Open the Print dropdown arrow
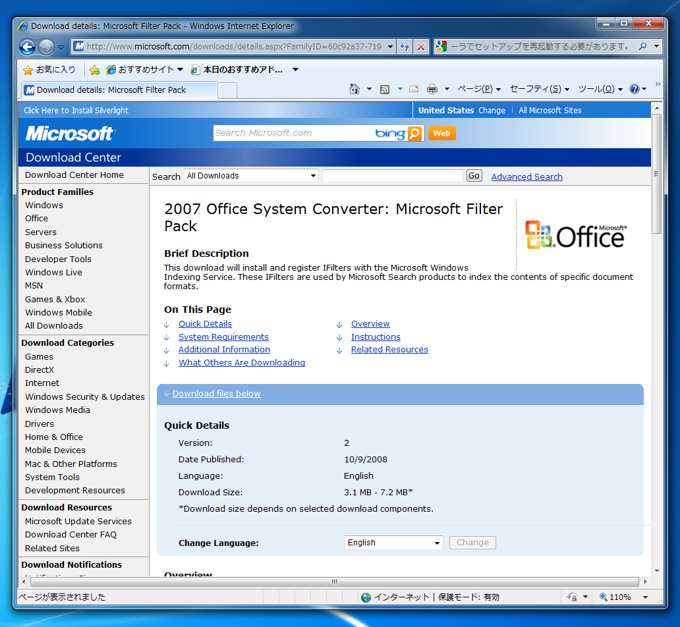The image size is (680, 627). [x=447, y=89]
